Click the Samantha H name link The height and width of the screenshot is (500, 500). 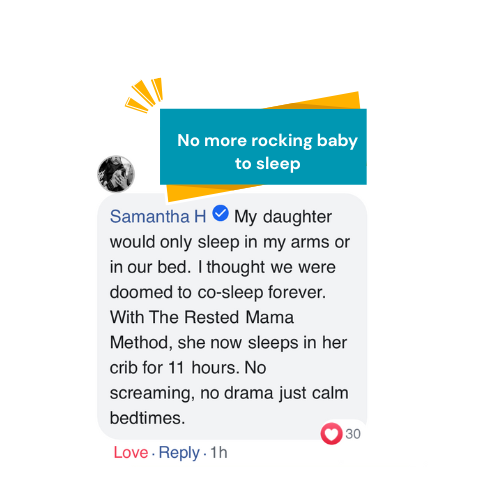158,217
